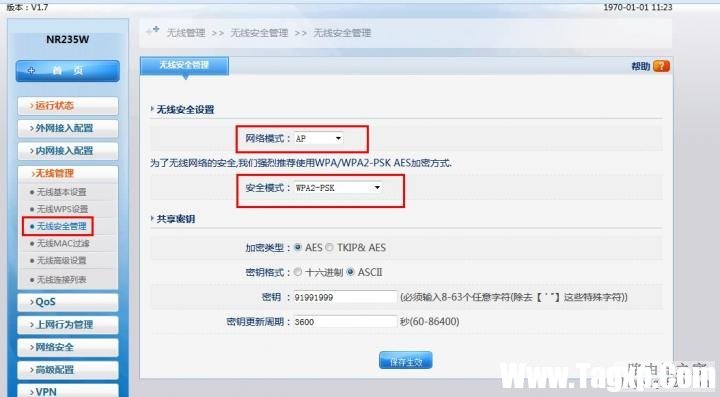Open 无线高级设置 submenu item
Screen dimensions: 720x397
click(x=62, y=261)
